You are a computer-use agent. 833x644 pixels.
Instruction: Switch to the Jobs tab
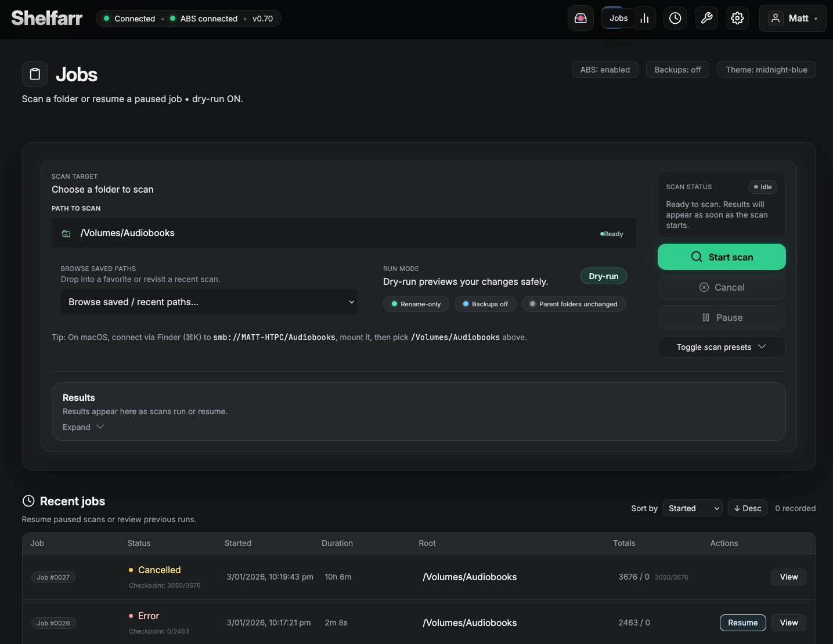click(x=618, y=18)
